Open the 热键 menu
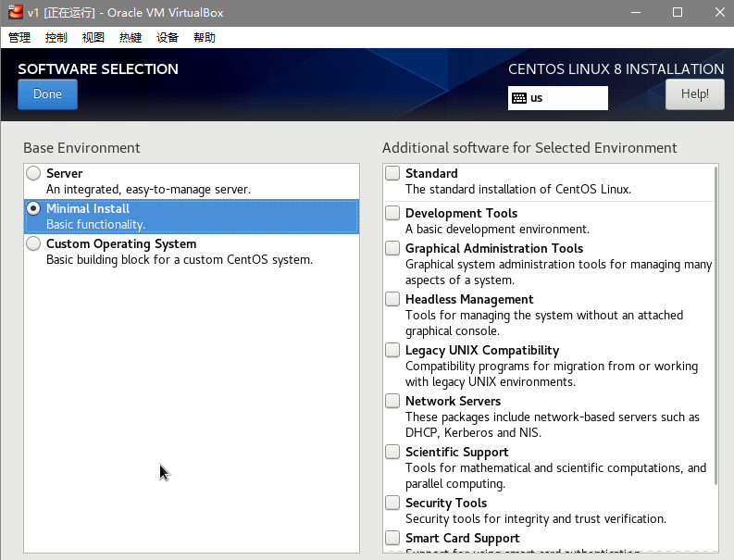The height and width of the screenshot is (560, 734). click(131, 37)
